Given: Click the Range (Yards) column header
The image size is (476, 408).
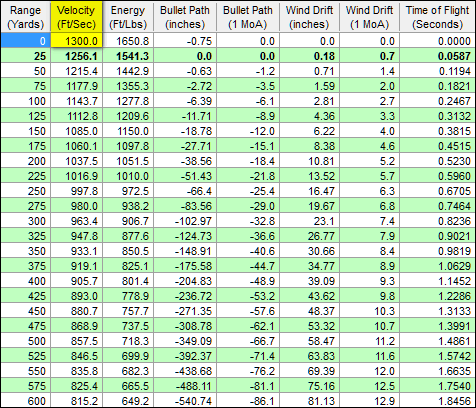Looking at the screenshot, I should pyautogui.click(x=26, y=18).
